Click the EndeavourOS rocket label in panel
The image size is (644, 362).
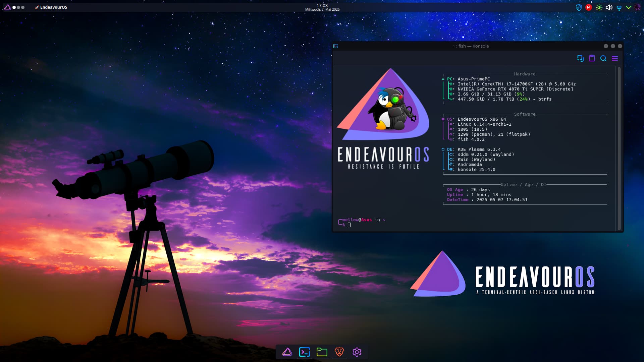coord(51,7)
